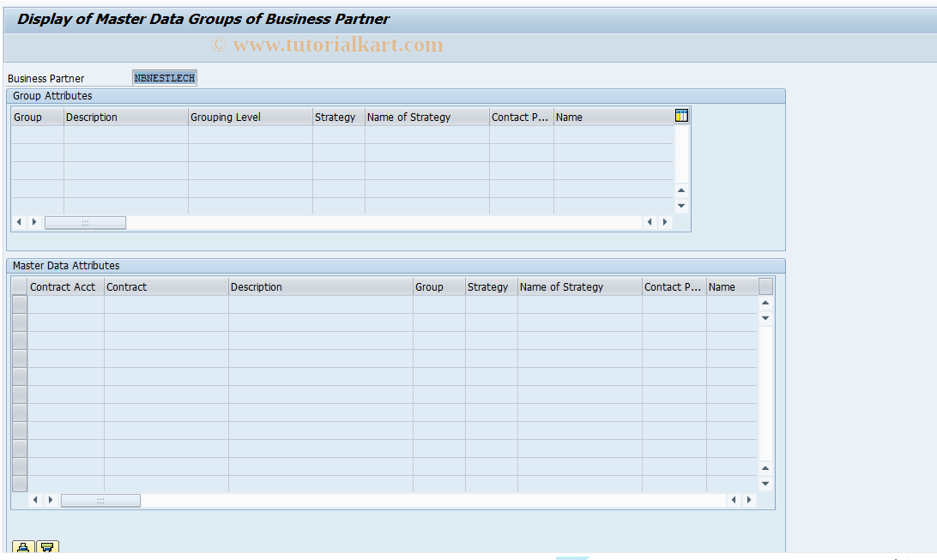The width and height of the screenshot is (937, 560).
Task: Click the filter icon next to Print
Action: 47,546
